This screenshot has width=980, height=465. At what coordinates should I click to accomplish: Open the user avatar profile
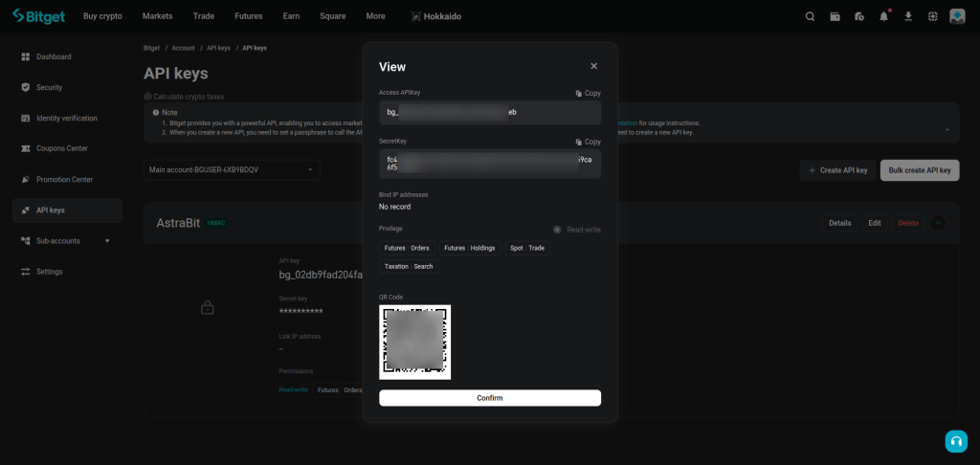click(957, 16)
